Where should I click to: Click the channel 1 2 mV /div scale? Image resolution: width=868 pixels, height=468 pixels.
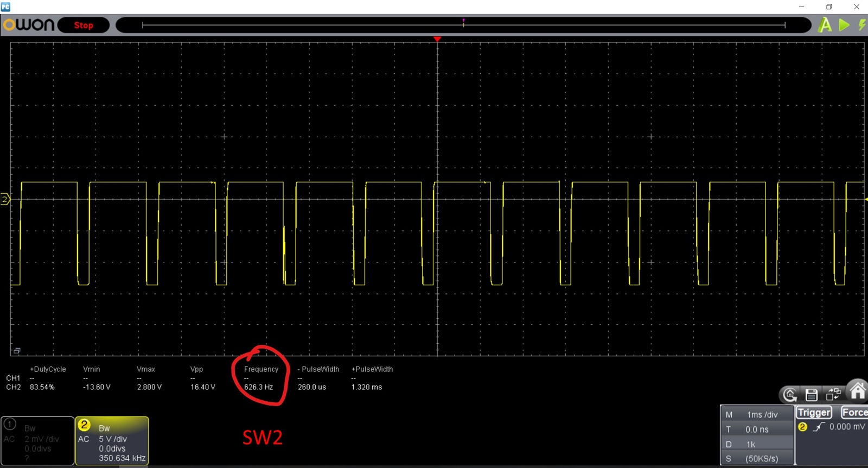[x=42, y=439]
